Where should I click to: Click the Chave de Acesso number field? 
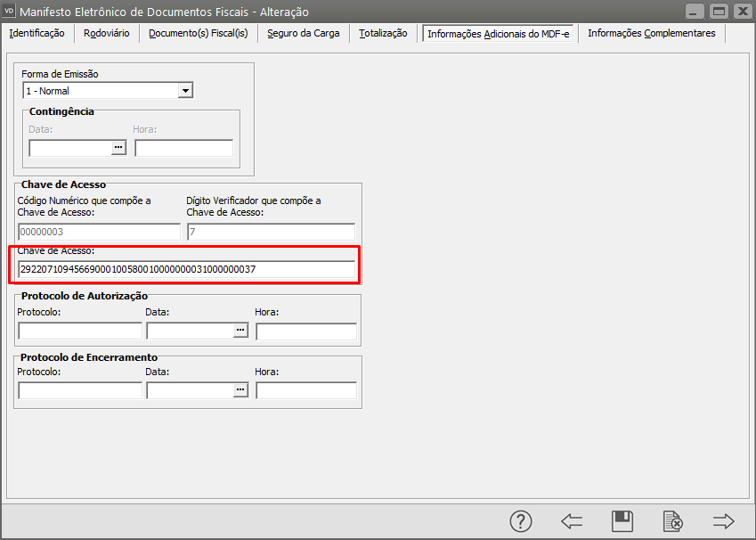click(x=187, y=269)
